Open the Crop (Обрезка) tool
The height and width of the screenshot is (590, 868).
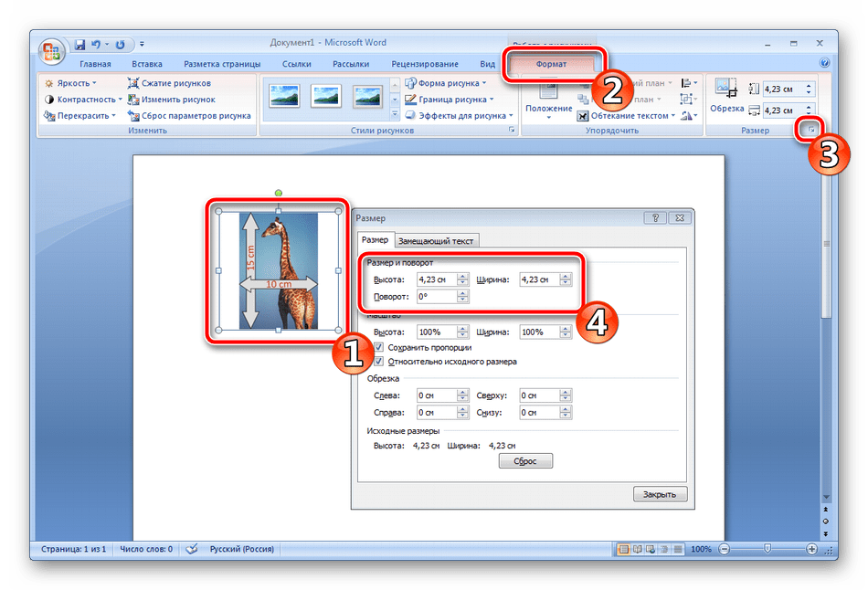coord(727,95)
